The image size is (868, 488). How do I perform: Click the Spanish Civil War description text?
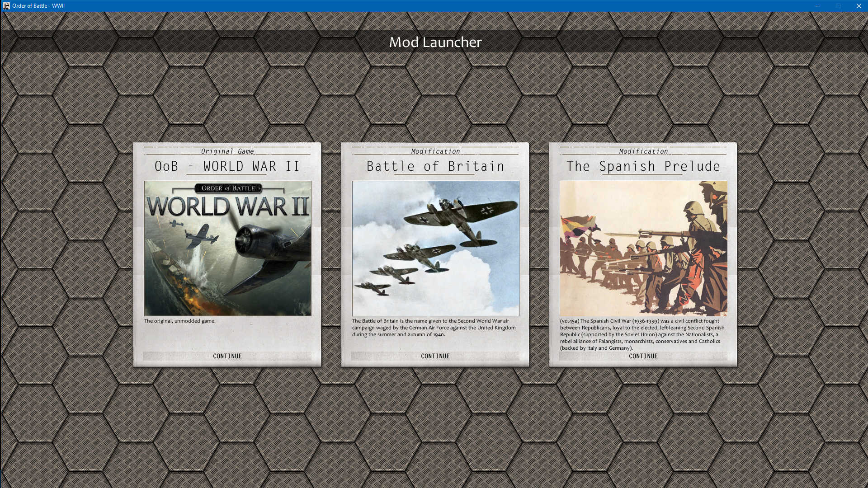tap(642, 334)
